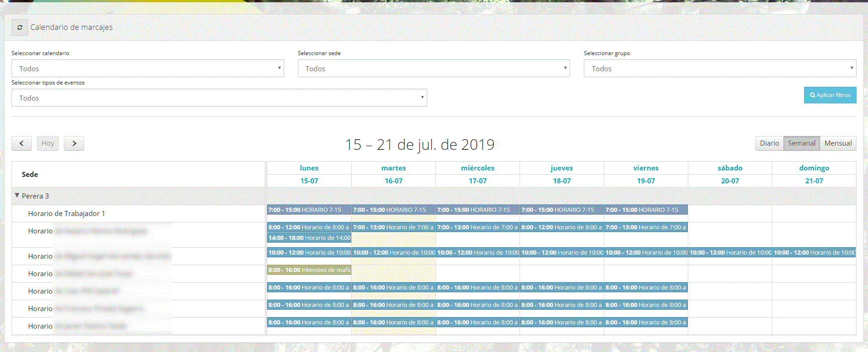
Task: Click the lunes 15-07 column header
Action: (x=309, y=174)
